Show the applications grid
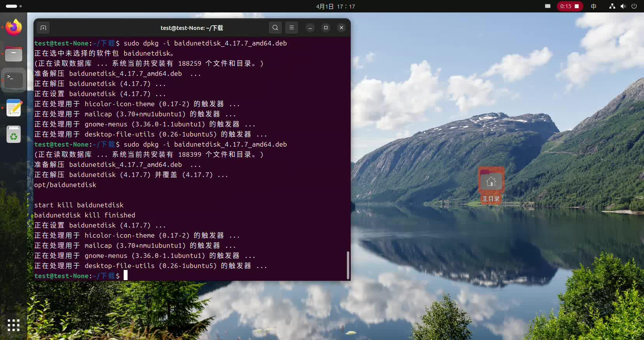 pos(14,325)
